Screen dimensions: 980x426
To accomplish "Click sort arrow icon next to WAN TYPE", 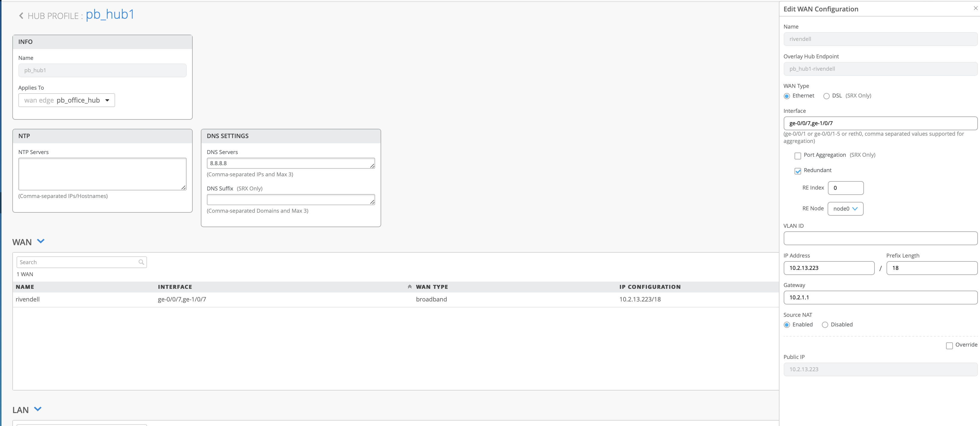I will coord(410,287).
